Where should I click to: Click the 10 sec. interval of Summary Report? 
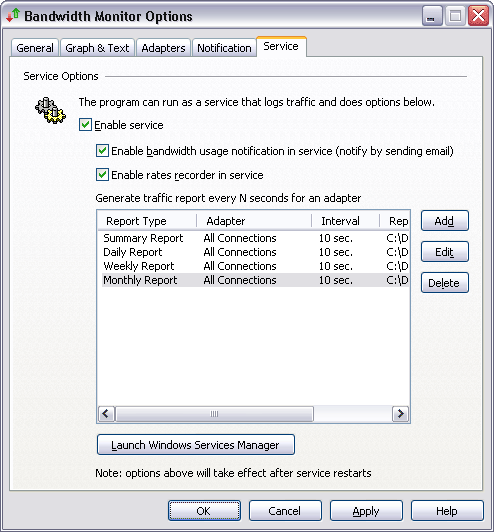point(336,238)
